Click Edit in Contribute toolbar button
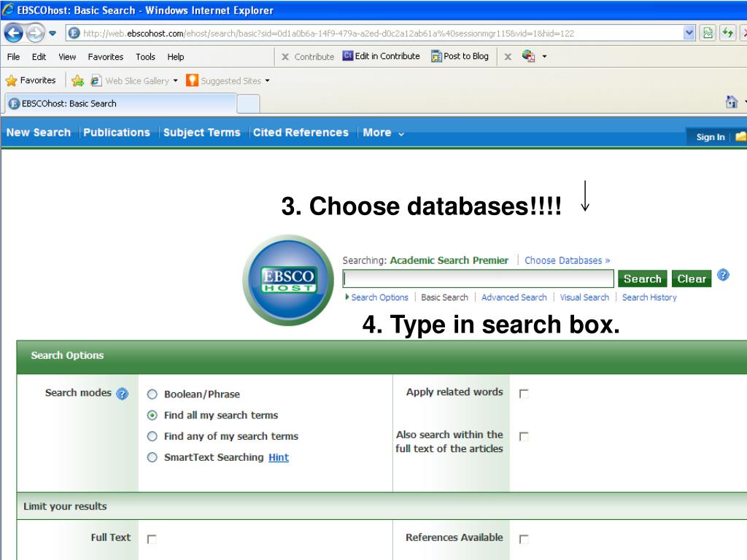 pyautogui.click(x=381, y=56)
